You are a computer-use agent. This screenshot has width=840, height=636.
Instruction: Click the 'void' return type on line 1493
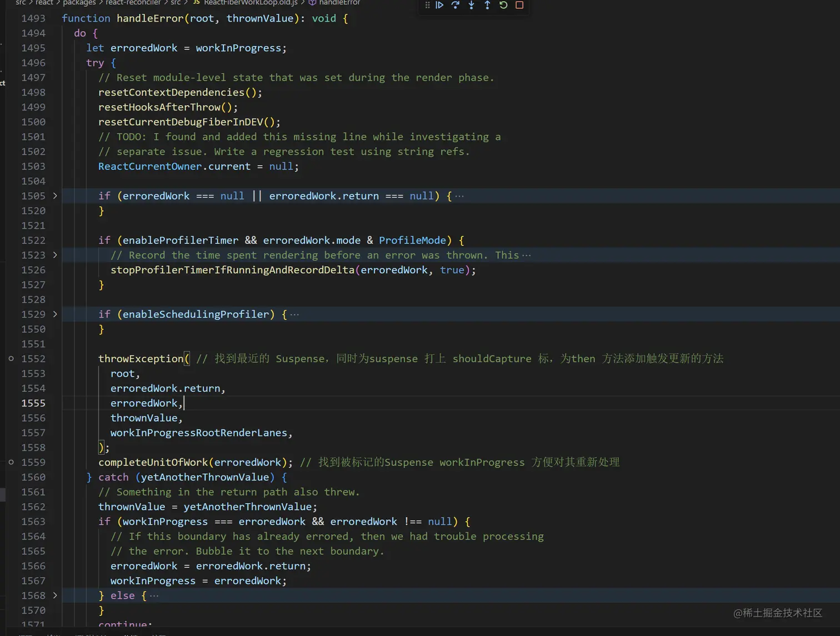click(x=324, y=18)
